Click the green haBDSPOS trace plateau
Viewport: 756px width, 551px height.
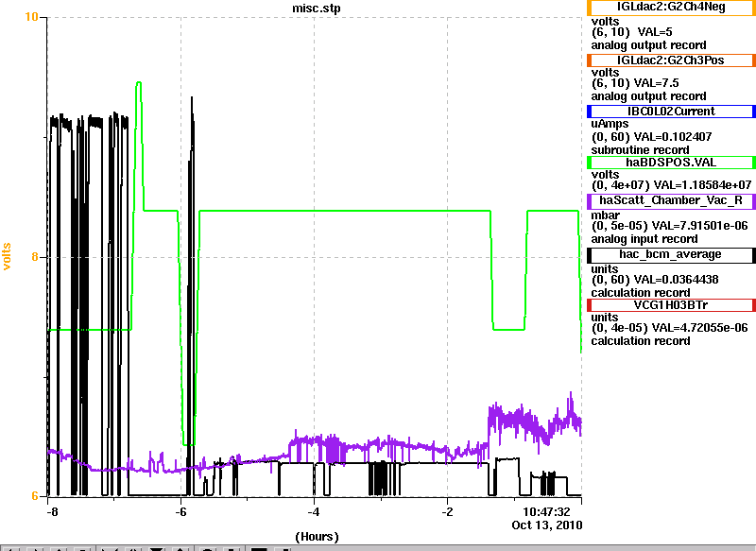pos(345,211)
